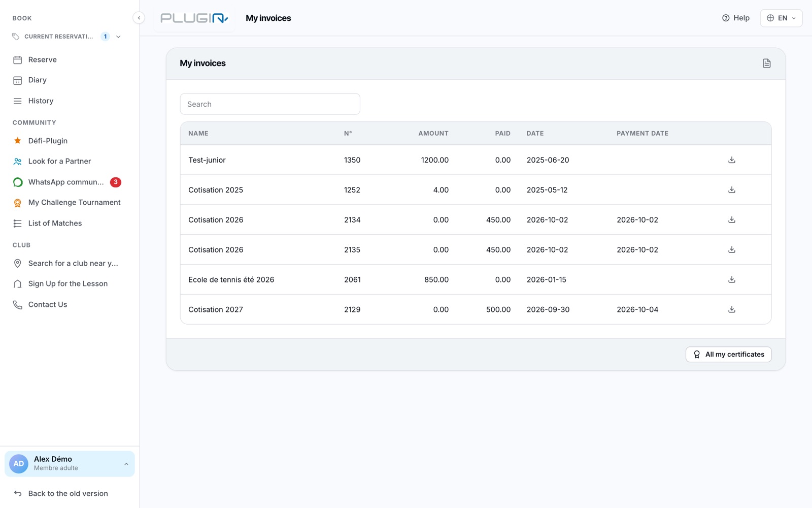
Task: Click the NAME column header
Action: pyautogui.click(x=198, y=133)
